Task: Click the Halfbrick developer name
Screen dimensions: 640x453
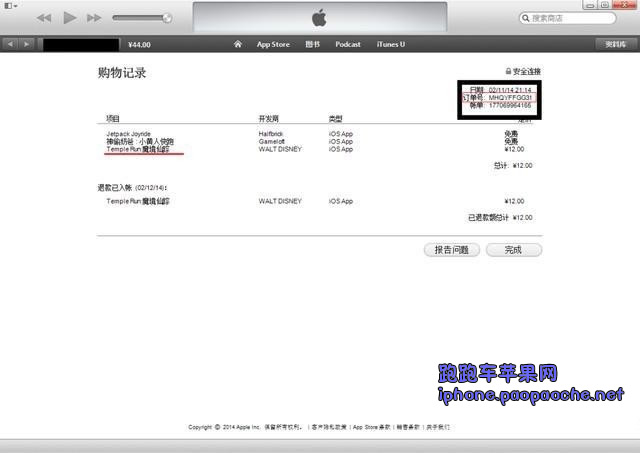Action: (271, 134)
